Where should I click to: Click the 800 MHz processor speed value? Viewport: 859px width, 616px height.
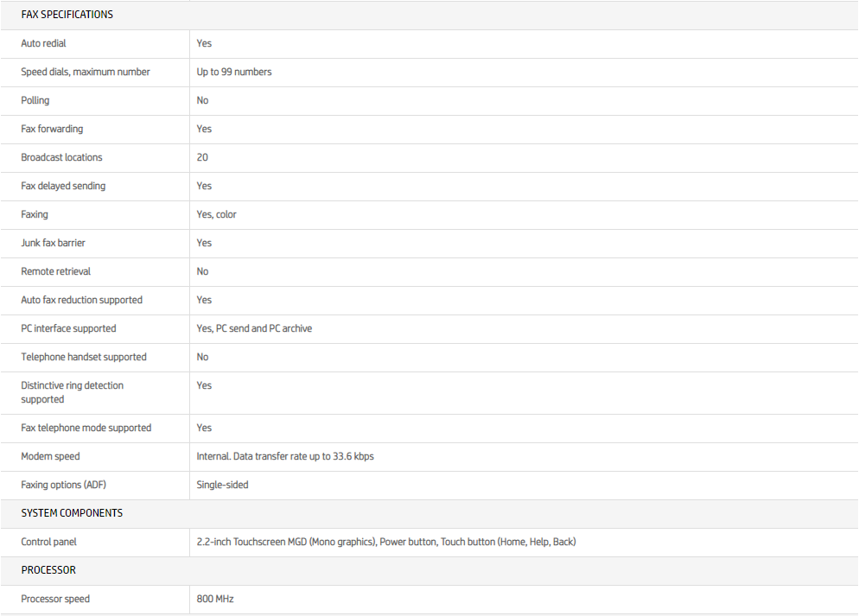click(x=215, y=599)
